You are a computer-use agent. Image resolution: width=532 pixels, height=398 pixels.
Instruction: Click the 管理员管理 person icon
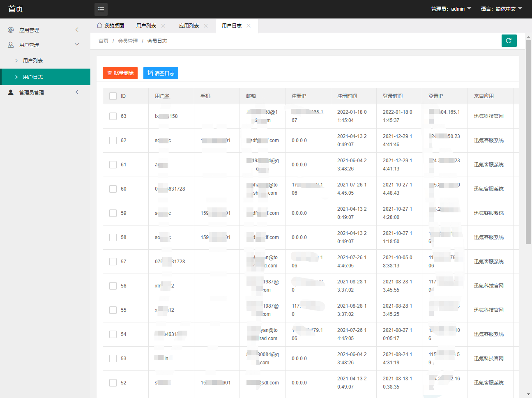[x=11, y=92]
